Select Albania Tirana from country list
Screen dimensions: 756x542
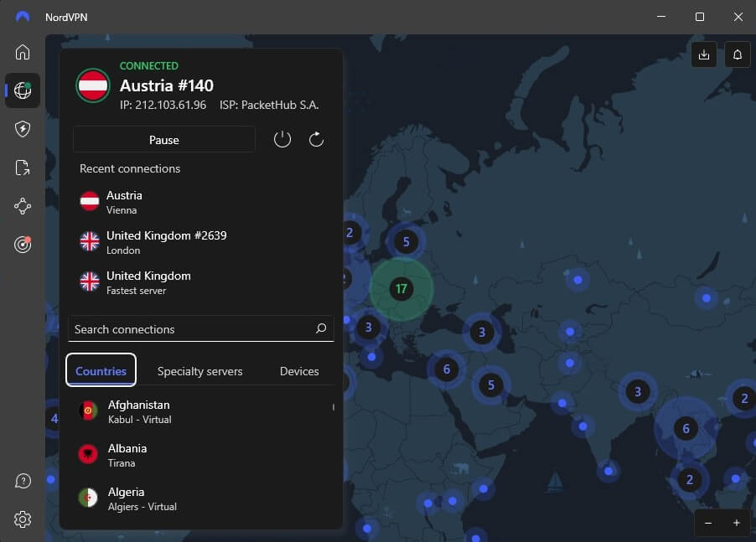[201, 455]
